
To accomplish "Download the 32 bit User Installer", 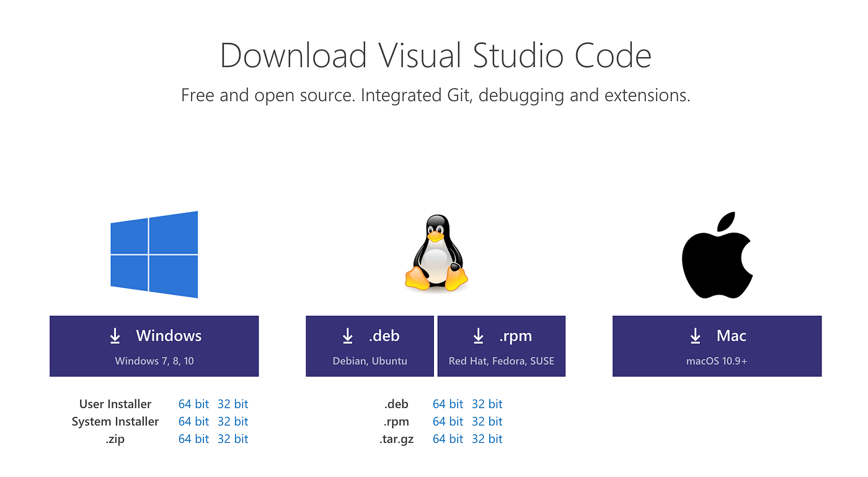I will (x=233, y=404).
